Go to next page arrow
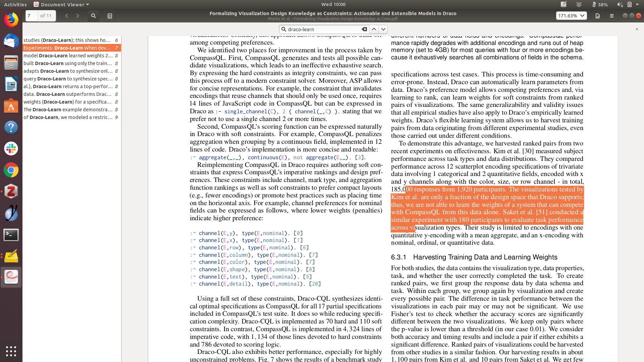The width and height of the screenshot is (644, 362). click(x=77, y=16)
